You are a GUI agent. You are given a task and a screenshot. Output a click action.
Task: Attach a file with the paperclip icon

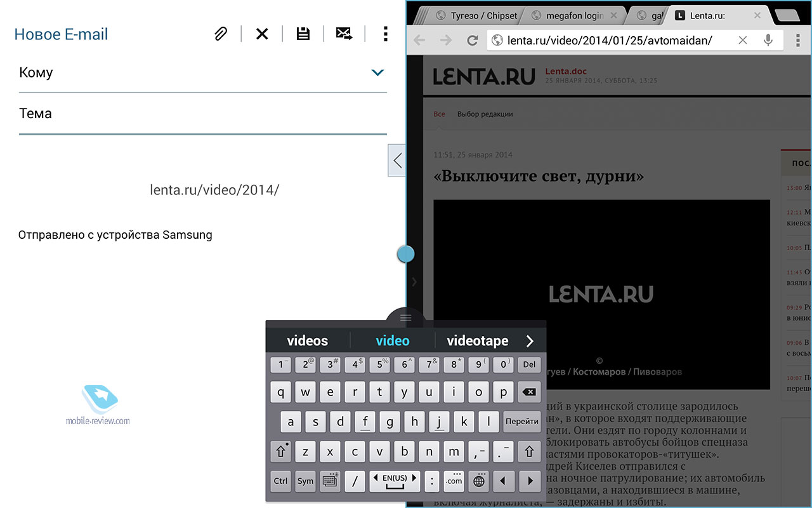tap(220, 34)
